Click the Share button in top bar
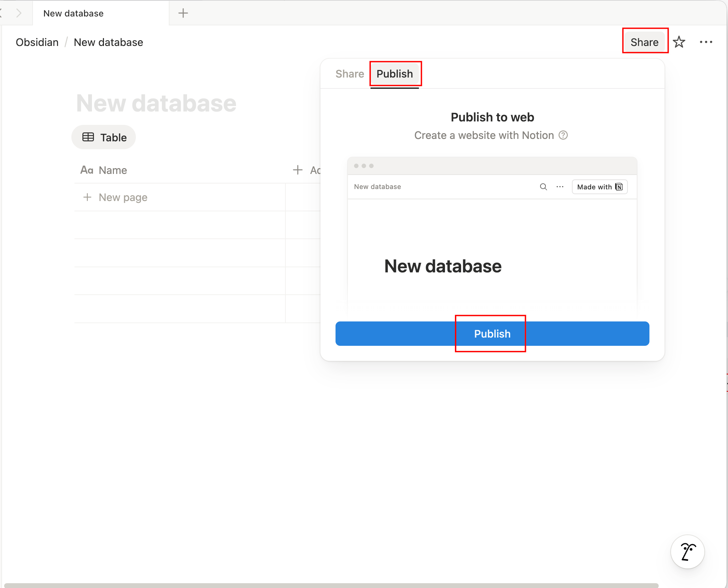This screenshot has width=728, height=588. (644, 42)
